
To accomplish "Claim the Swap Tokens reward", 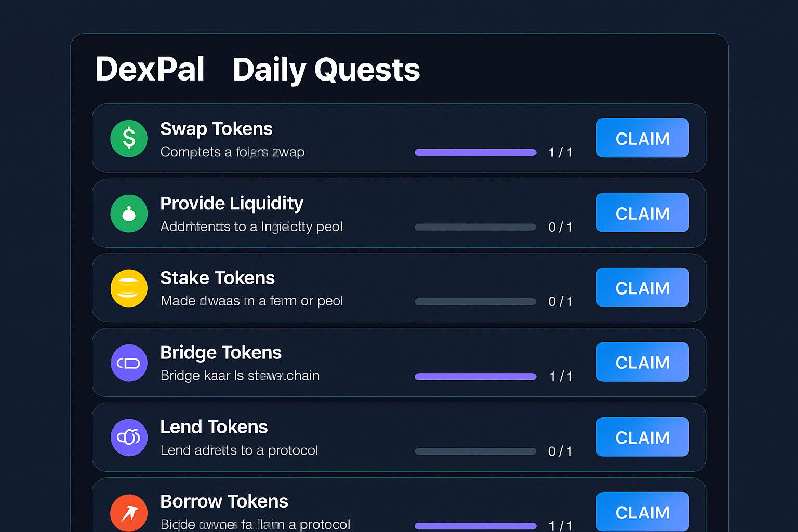I will point(643,138).
